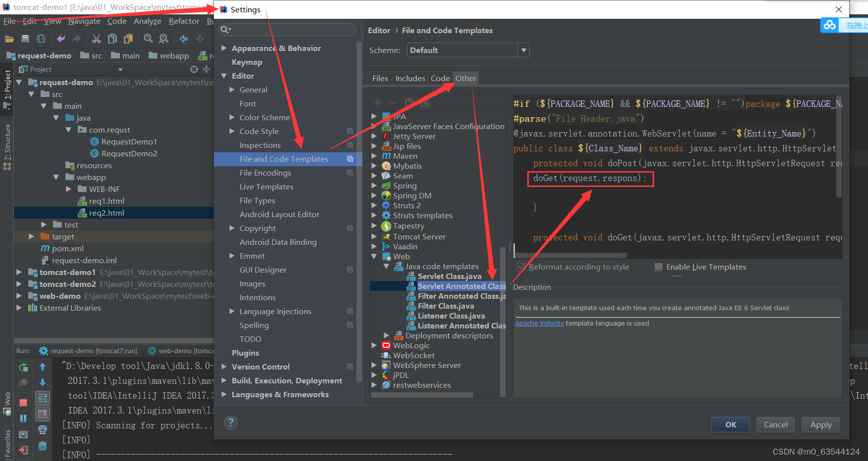The image size is (868, 461).
Task: Click the Undo arrow icon in the toolbar
Action: coord(60,39)
